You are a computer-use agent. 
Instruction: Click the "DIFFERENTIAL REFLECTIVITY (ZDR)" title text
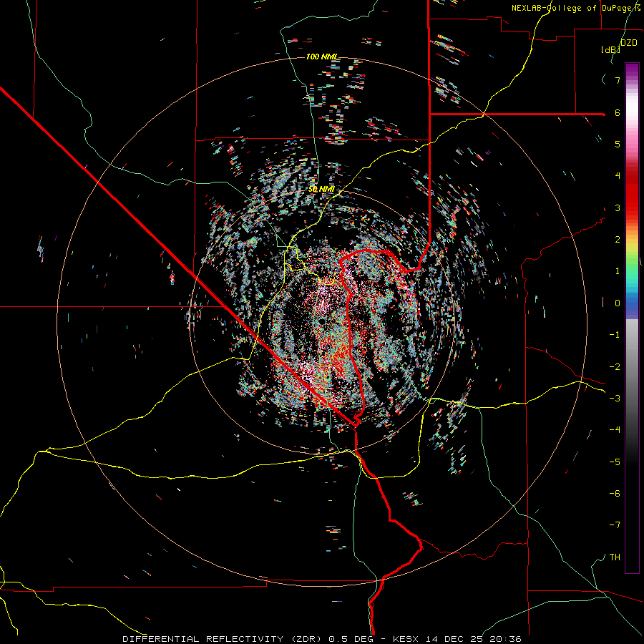pos(223,639)
